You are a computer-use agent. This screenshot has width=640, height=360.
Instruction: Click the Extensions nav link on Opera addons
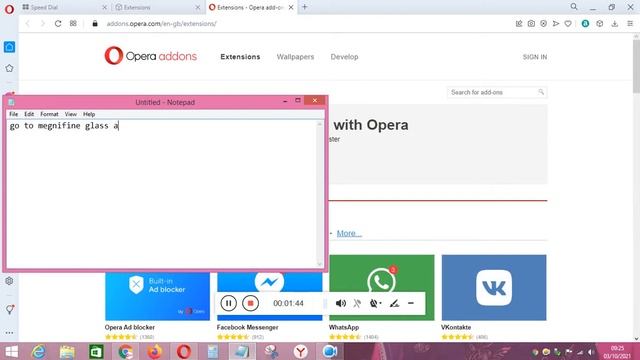240,57
